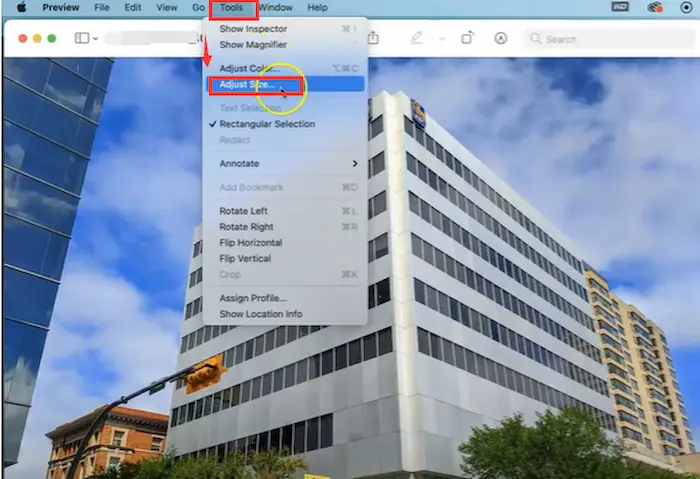Choose Assign Profile menu item
Screen dimensions: 700x479
tap(285, 298)
